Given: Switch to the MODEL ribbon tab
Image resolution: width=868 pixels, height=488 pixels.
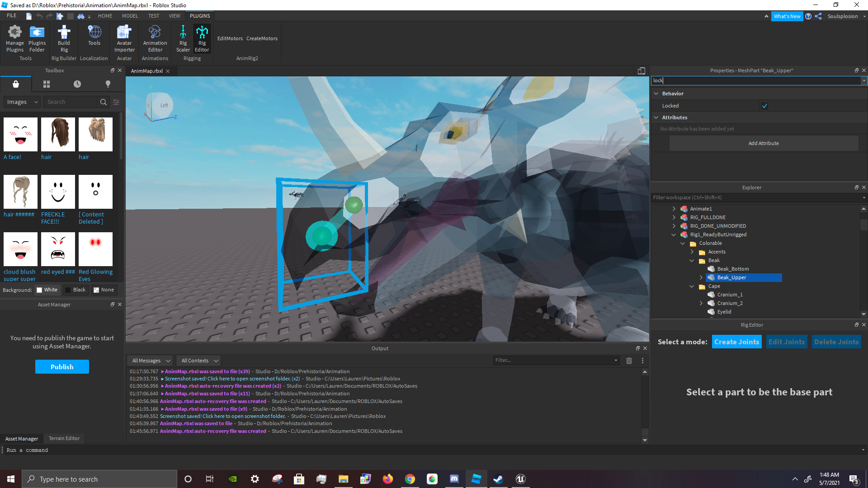Looking at the screenshot, I should [130, 16].
